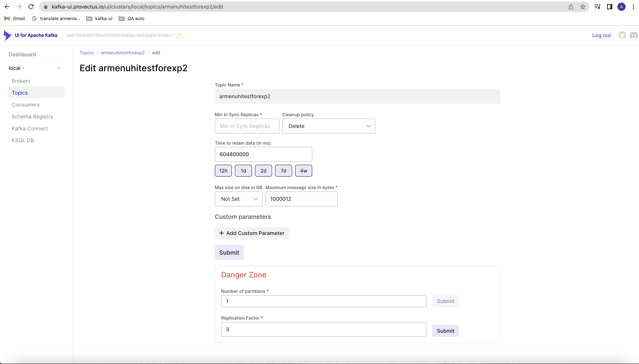
Task: Select the 12h retention preset
Action: [223, 170]
